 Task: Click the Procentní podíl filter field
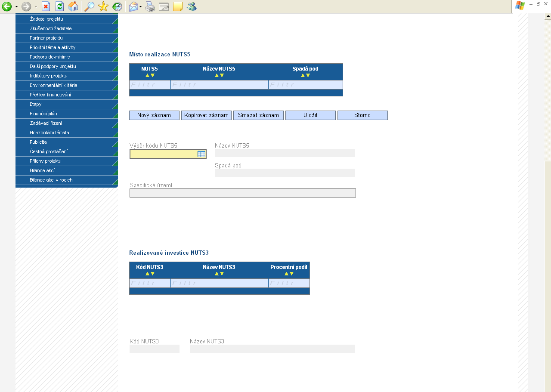click(289, 283)
